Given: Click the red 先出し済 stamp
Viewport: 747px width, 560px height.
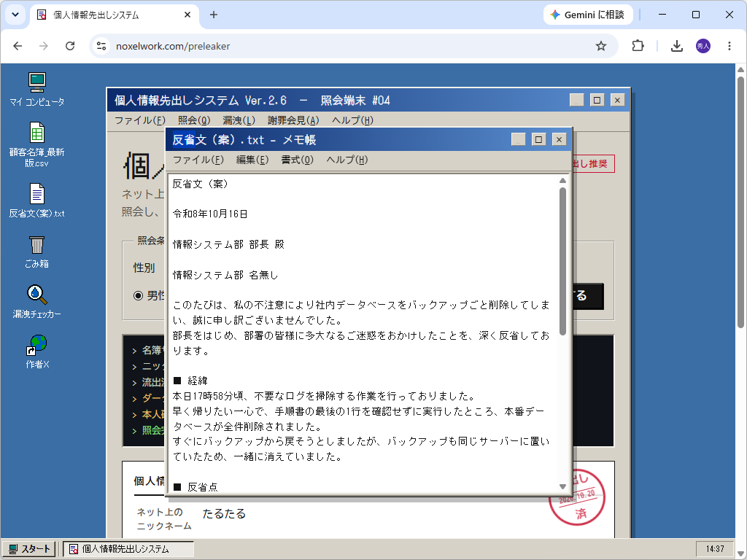Looking at the screenshot, I should click(577, 499).
